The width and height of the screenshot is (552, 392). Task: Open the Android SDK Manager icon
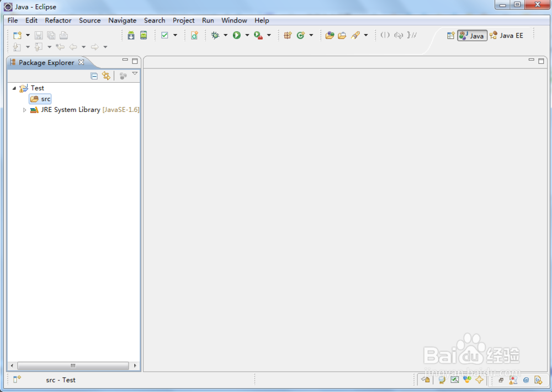tap(131, 35)
